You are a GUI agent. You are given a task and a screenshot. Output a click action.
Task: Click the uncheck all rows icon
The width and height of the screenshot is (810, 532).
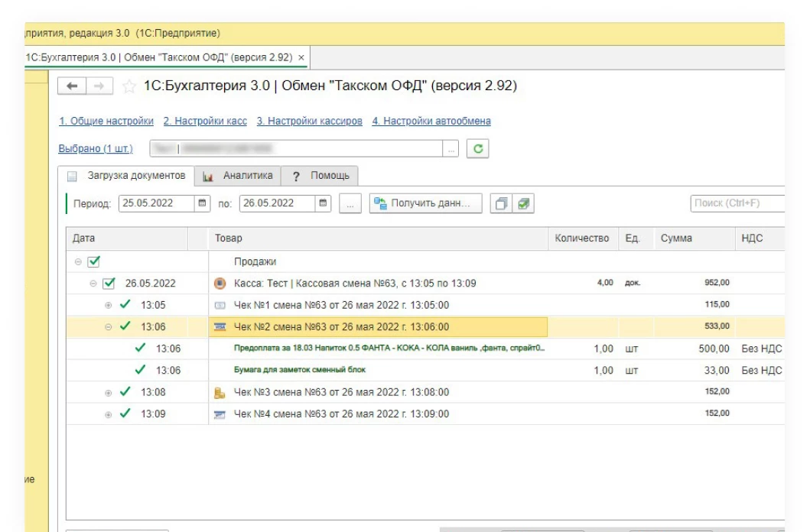(x=502, y=203)
